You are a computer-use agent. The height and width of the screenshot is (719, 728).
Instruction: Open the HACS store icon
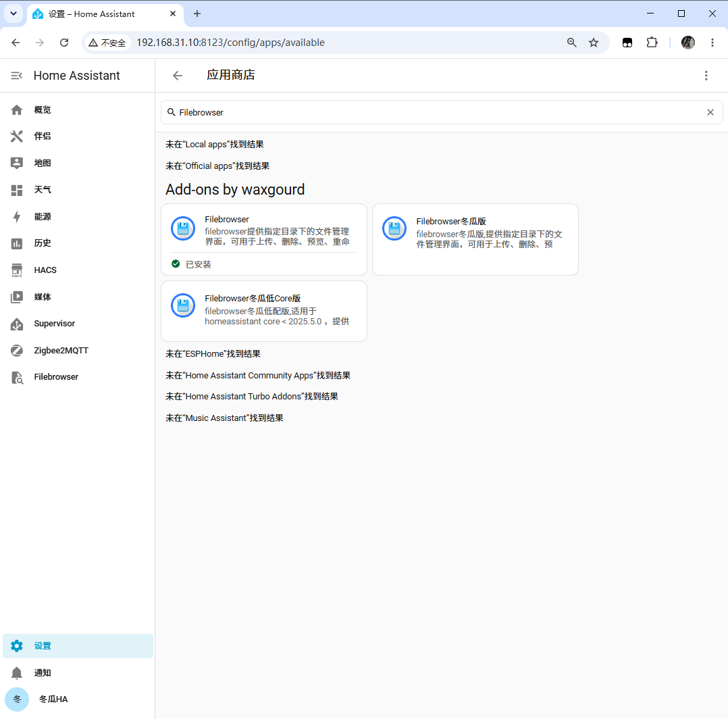tap(17, 270)
